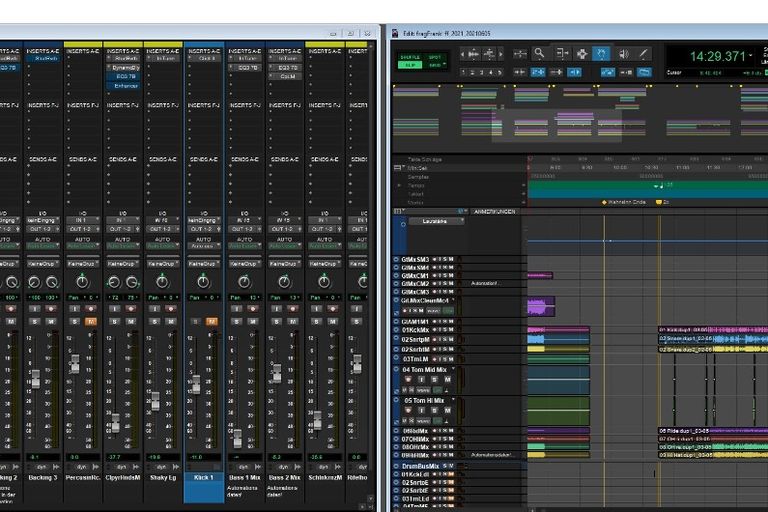Click the Bass 1 Mix volume fader
Image resolution: width=768 pixels, height=512 pixels.
(x=237, y=439)
